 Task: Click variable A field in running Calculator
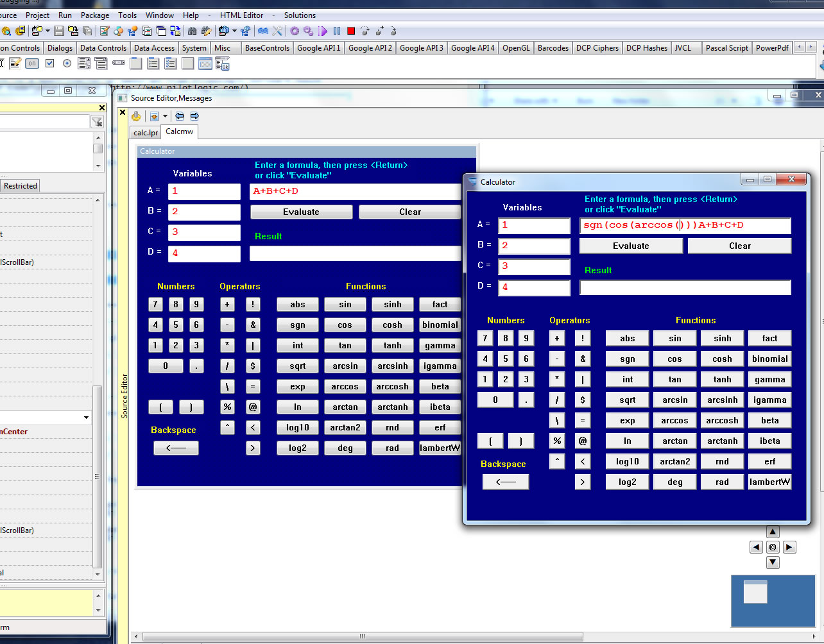[x=534, y=225]
